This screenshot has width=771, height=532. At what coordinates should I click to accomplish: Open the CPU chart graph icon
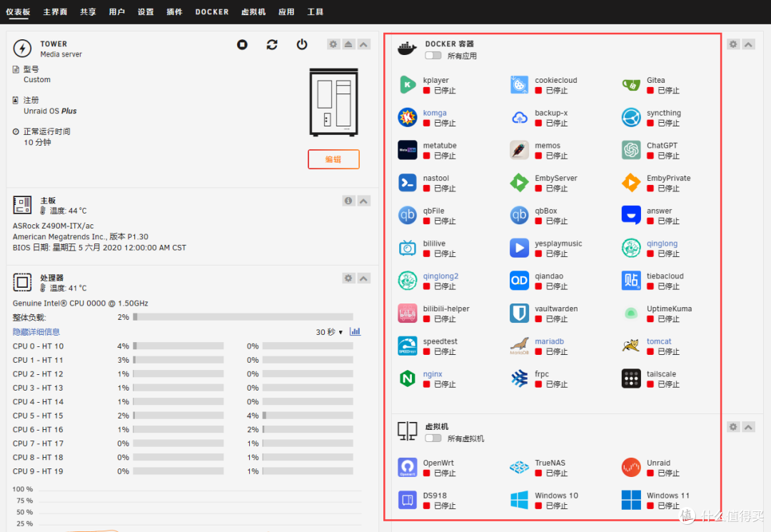355,332
